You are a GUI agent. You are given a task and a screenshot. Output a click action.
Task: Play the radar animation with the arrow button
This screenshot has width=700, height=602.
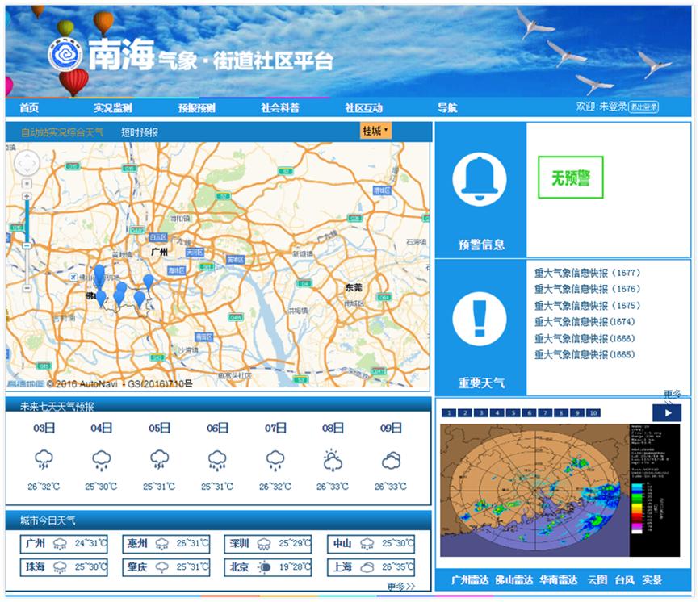(x=665, y=411)
